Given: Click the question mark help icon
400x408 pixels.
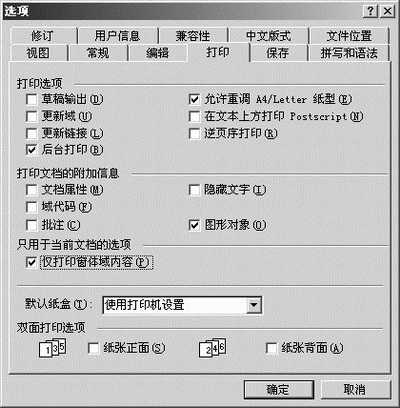Looking at the screenshot, I should pyautogui.click(x=370, y=11).
